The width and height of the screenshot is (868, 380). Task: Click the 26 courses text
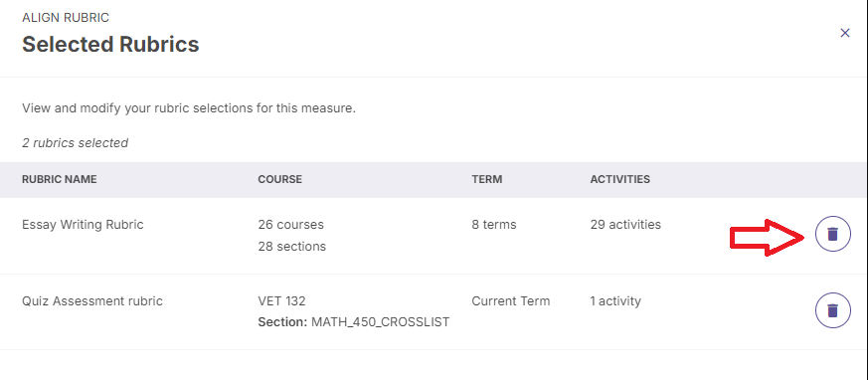tap(290, 225)
